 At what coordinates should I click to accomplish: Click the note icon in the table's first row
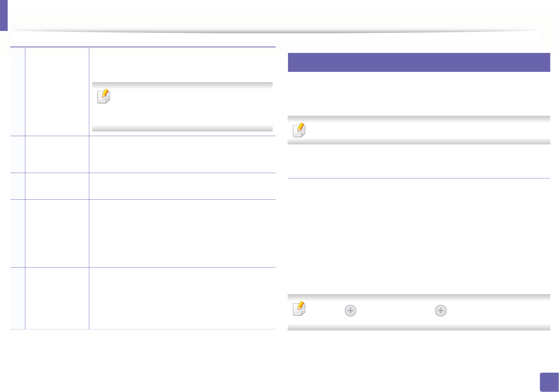(104, 97)
